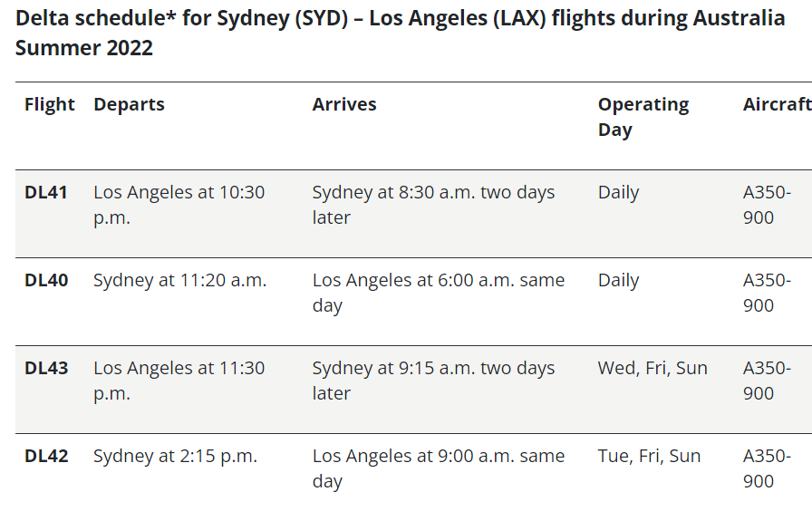Click 'Sydney at 8:30 a.m.' arrival cell

click(x=433, y=205)
